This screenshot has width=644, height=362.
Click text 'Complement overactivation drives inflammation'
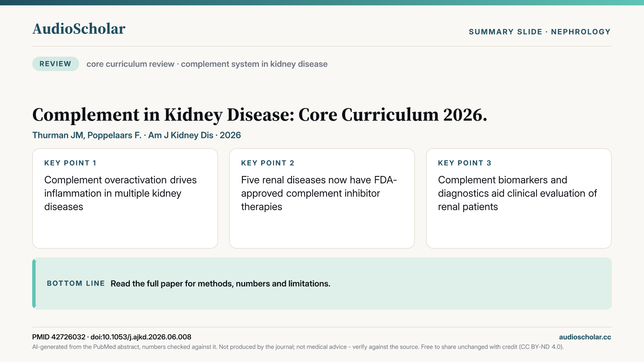pos(120,193)
